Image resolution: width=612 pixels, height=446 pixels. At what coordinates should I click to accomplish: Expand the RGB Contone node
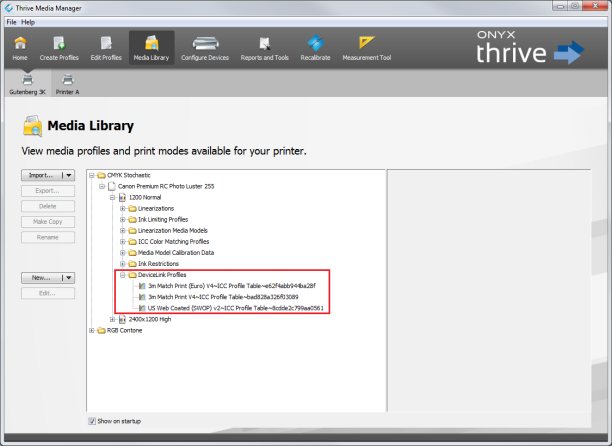pyautogui.click(x=91, y=331)
